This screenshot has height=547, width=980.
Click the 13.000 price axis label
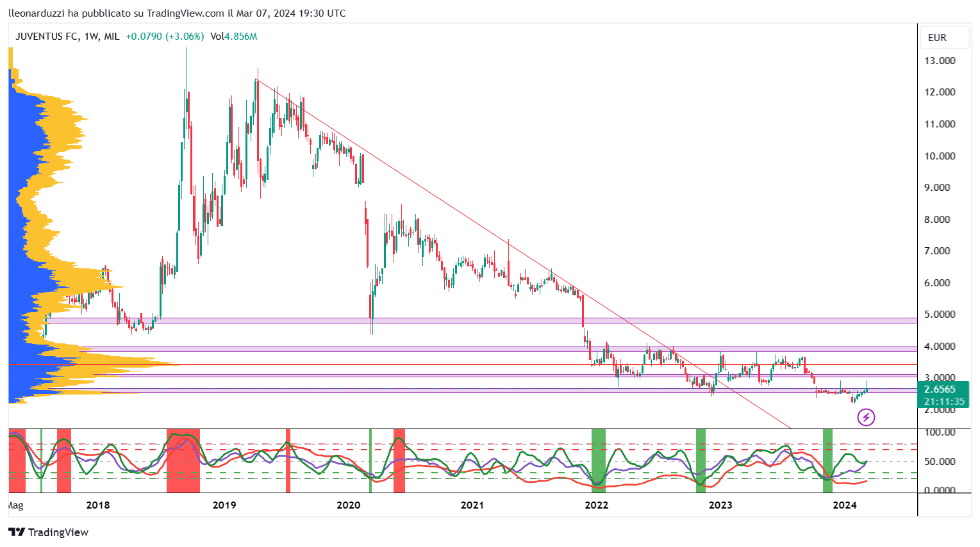[x=940, y=61]
